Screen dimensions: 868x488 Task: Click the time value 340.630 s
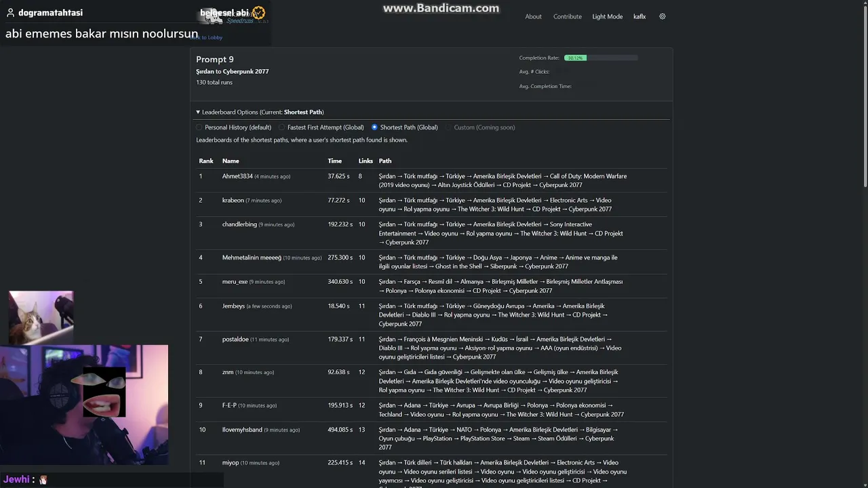[340, 282]
